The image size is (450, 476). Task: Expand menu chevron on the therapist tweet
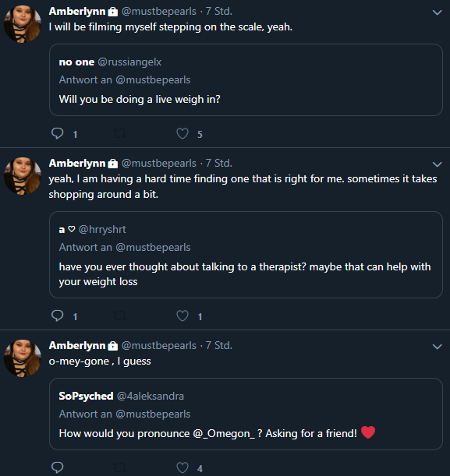click(x=437, y=164)
